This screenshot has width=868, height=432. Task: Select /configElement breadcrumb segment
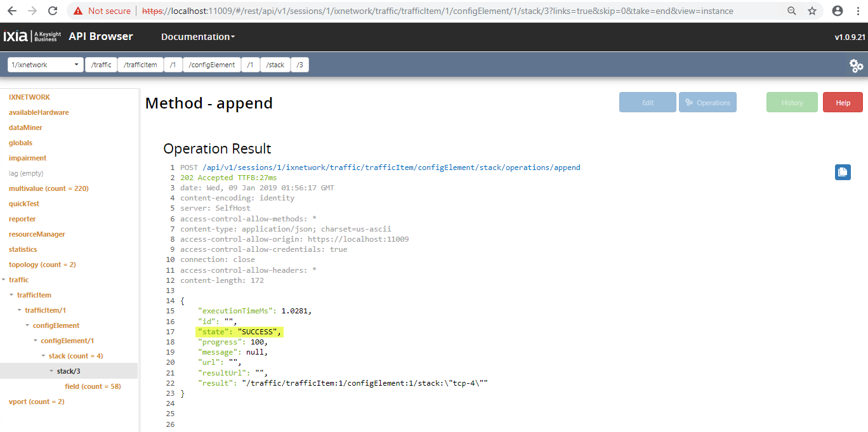212,65
